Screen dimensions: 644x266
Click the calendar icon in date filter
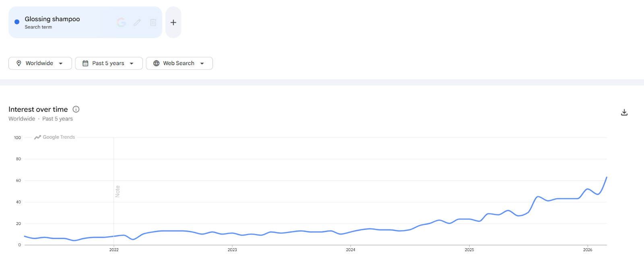coord(85,63)
